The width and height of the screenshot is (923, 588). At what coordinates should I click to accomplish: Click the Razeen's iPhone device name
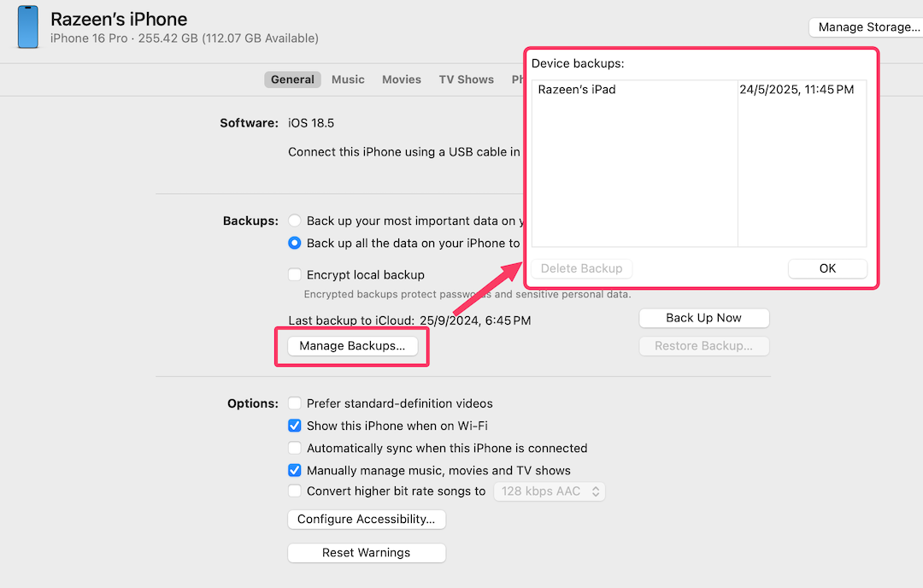(x=119, y=20)
